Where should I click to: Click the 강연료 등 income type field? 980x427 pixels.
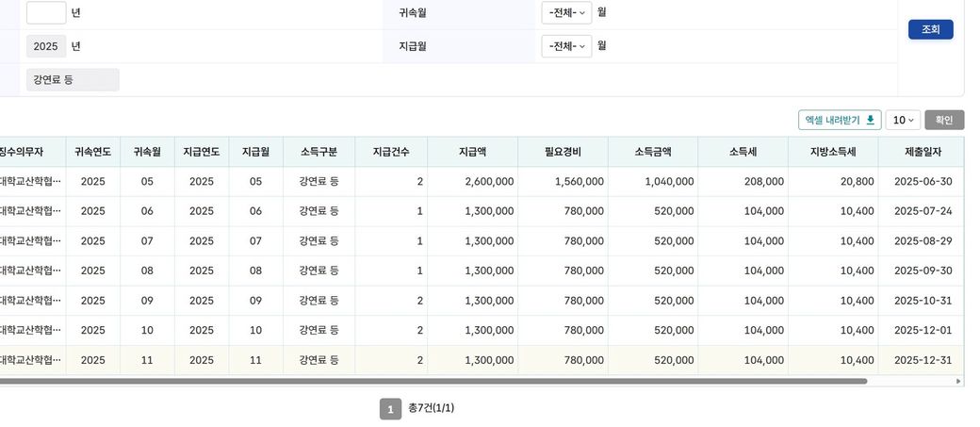pyautogui.click(x=73, y=80)
